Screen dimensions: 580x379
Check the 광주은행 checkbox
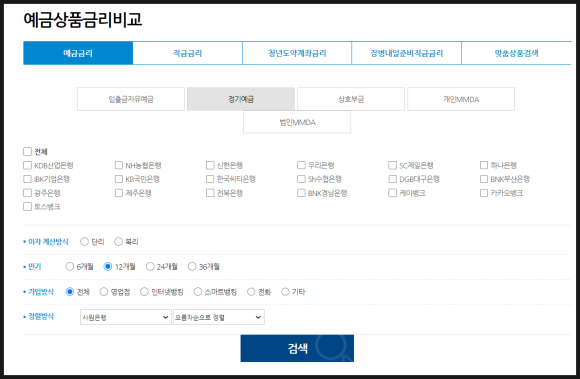[x=27, y=193]
